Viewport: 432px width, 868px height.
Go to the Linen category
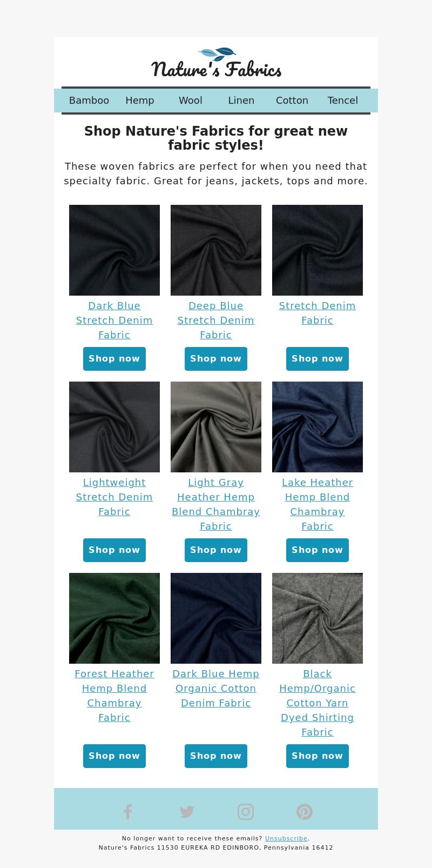click(241, 101)
